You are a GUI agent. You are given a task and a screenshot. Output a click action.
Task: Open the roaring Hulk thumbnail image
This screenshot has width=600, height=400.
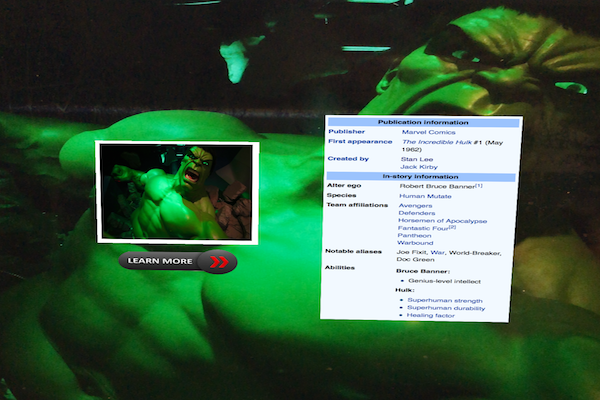point(177,193)
